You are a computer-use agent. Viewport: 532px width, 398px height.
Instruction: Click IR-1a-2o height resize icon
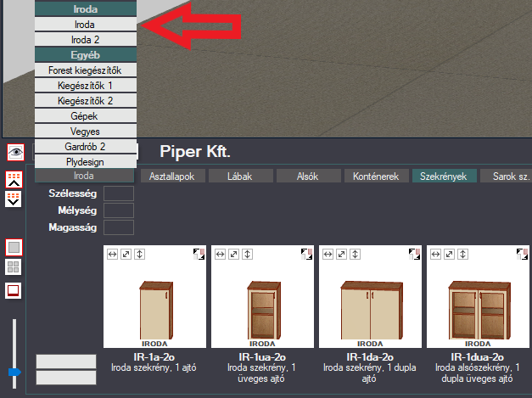(x=139, y=254)
